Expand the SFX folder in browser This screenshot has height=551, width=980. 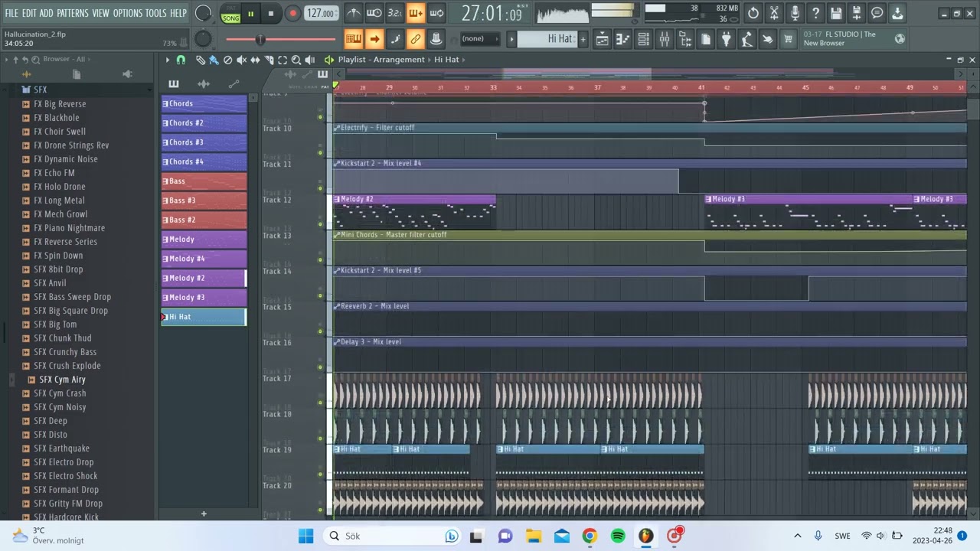pos(40,90)
